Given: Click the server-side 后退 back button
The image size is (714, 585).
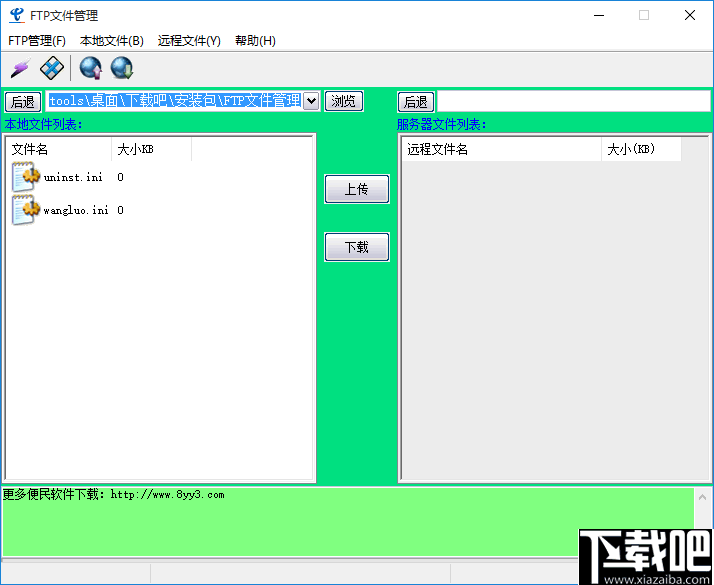Looking at the screenshot, I should pos(416,102).
